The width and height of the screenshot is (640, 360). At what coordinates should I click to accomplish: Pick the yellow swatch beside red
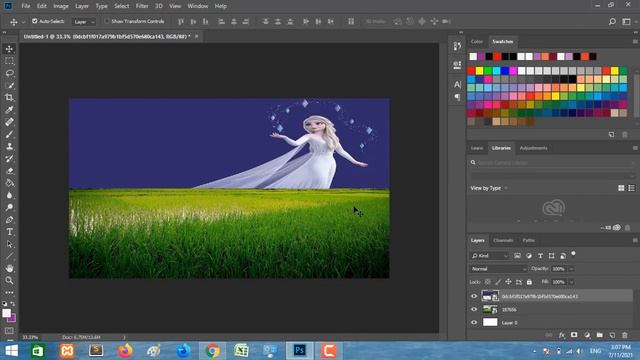pos(480,71)
